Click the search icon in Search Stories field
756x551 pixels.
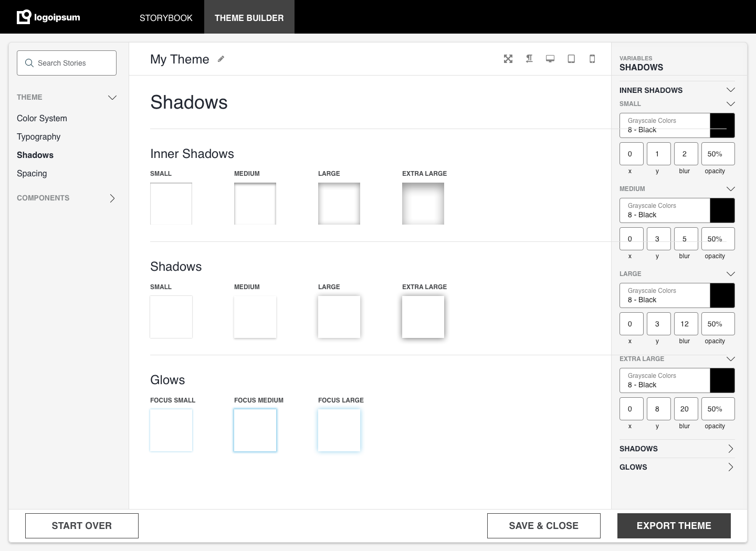tap(30, 63)
